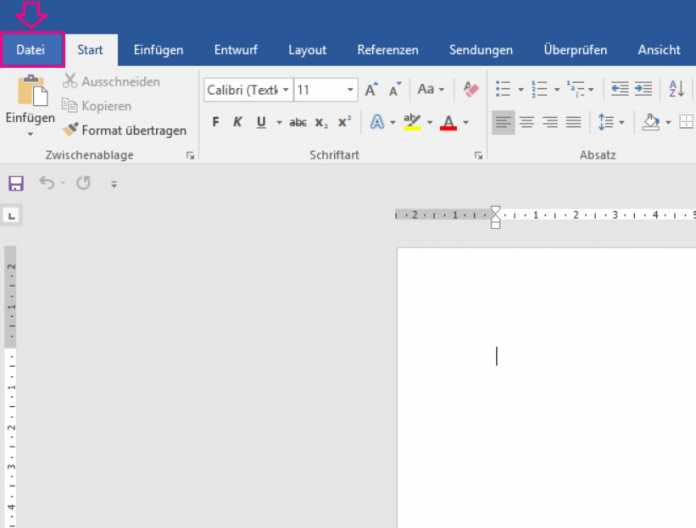Click the save diskette icon

16,183
